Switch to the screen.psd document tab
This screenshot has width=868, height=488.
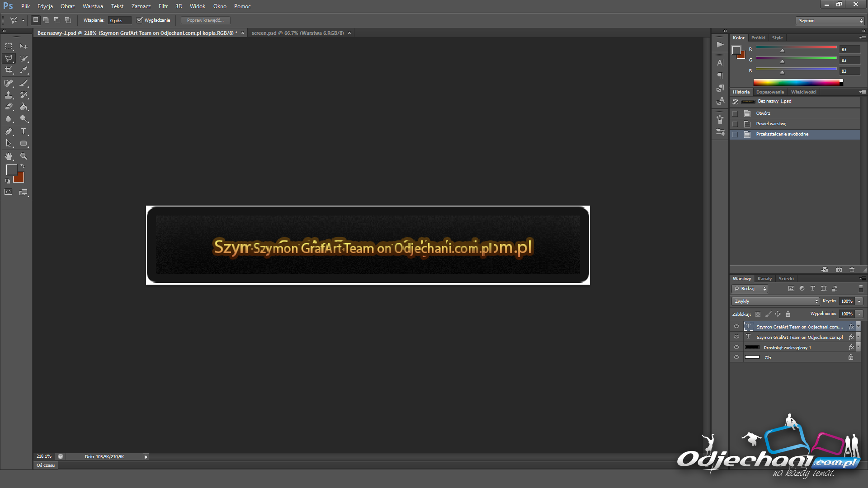tap(297, 33)
